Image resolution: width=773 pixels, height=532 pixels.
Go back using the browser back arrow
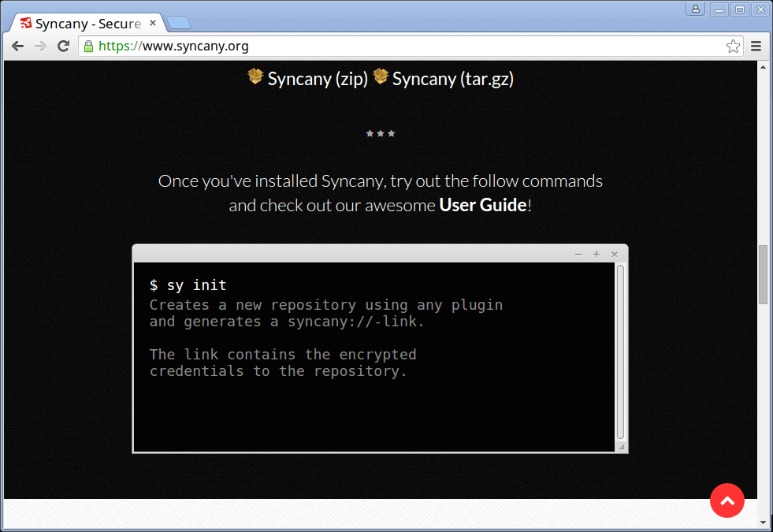point(18,47)
